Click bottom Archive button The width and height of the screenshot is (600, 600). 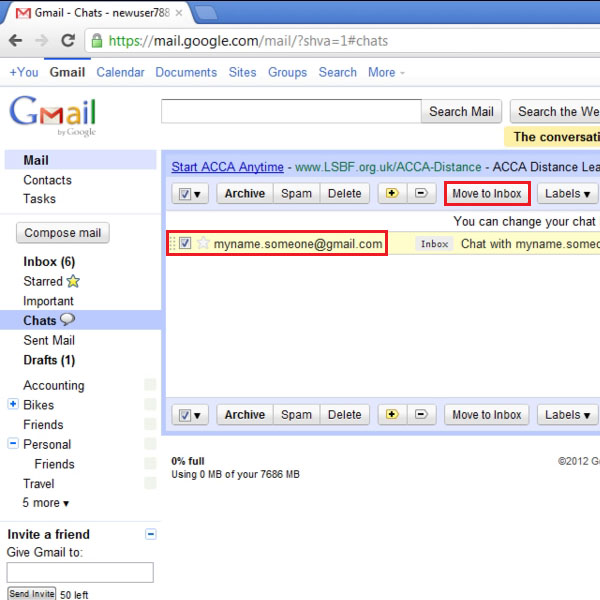245,414
